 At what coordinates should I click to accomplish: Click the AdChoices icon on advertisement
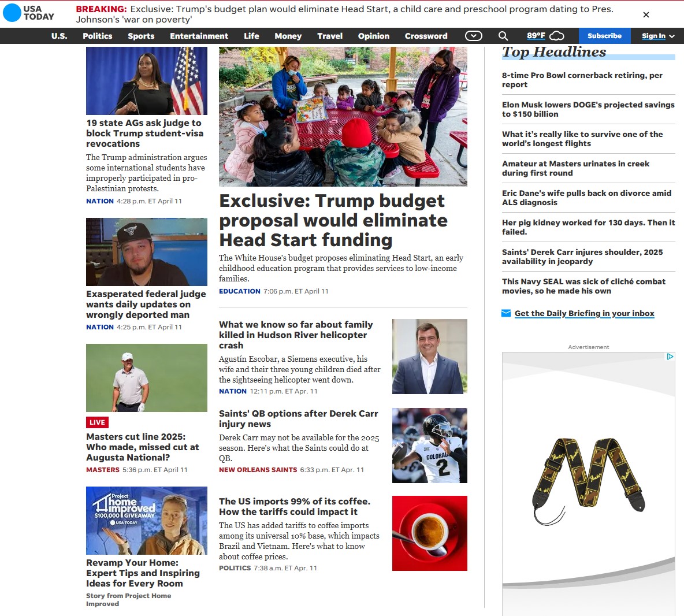pyautogui.click(x=670, y=357)
